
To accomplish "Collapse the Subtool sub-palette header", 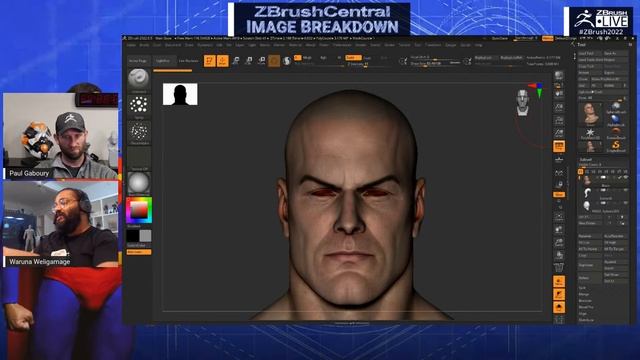I will click(586, 160).
